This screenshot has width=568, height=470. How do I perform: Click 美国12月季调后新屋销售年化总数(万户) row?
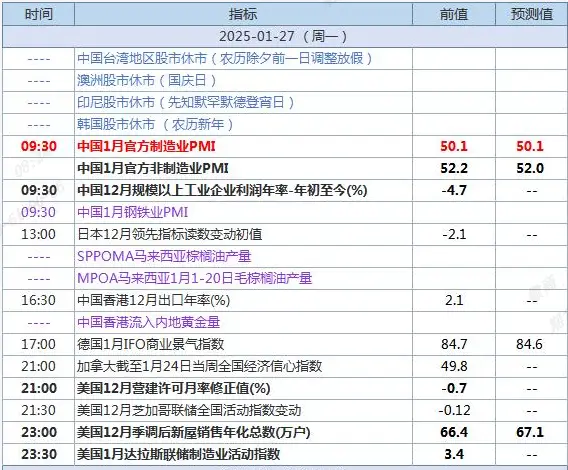click(284, 432)
